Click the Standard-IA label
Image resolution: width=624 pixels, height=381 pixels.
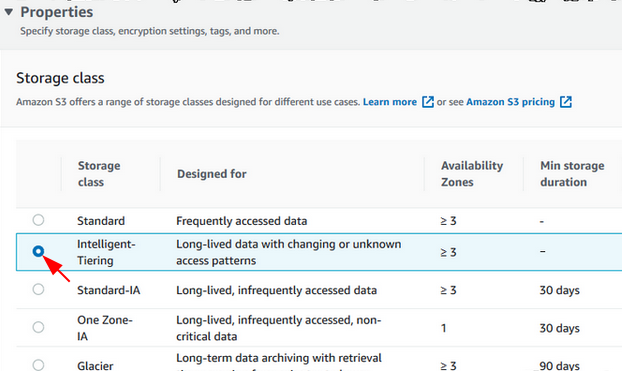[109, 290]
